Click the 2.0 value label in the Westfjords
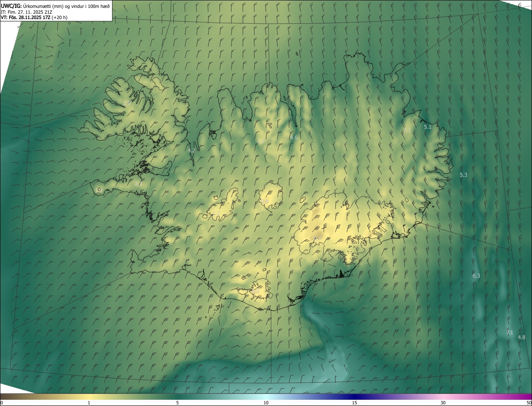The height and width of the screenshot is (406, 532). [127, 103]
